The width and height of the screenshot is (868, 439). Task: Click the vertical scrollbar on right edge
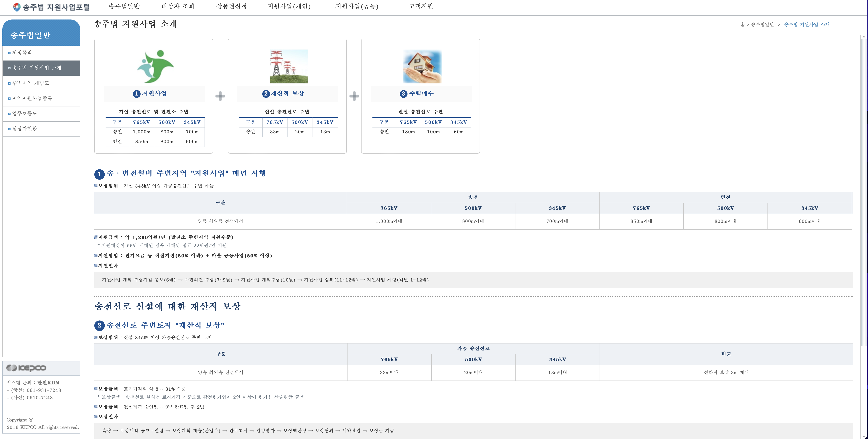click(864, 192)
